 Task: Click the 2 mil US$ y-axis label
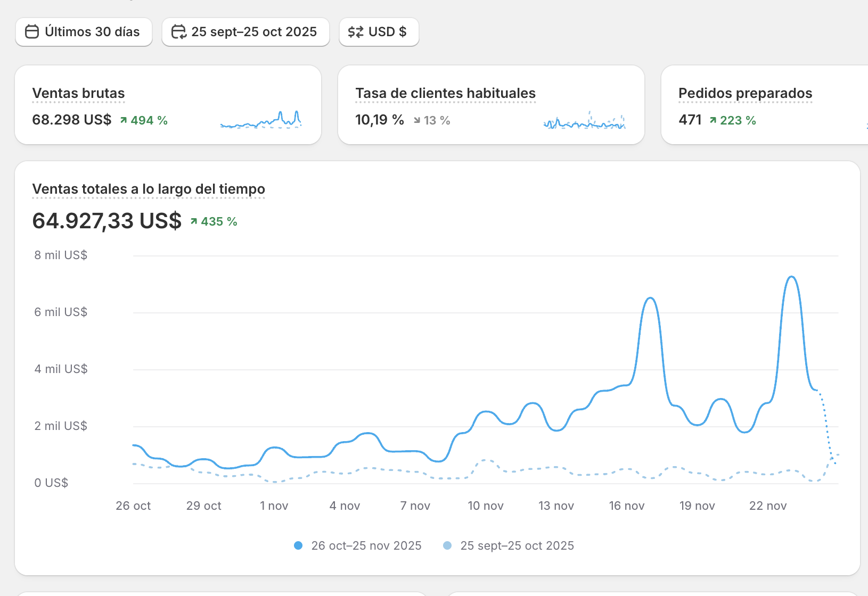click(61, 426)
